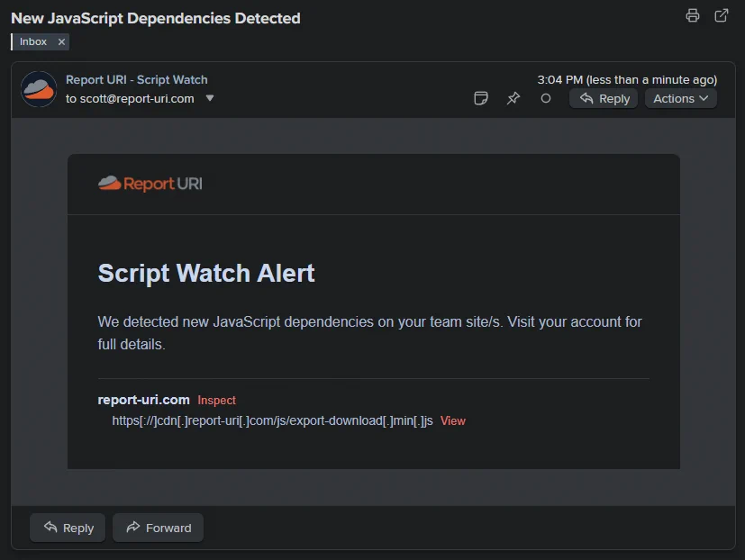Screen dimensions: 745x560
Task: Click the Inbox label
Action: pos(32,41)
